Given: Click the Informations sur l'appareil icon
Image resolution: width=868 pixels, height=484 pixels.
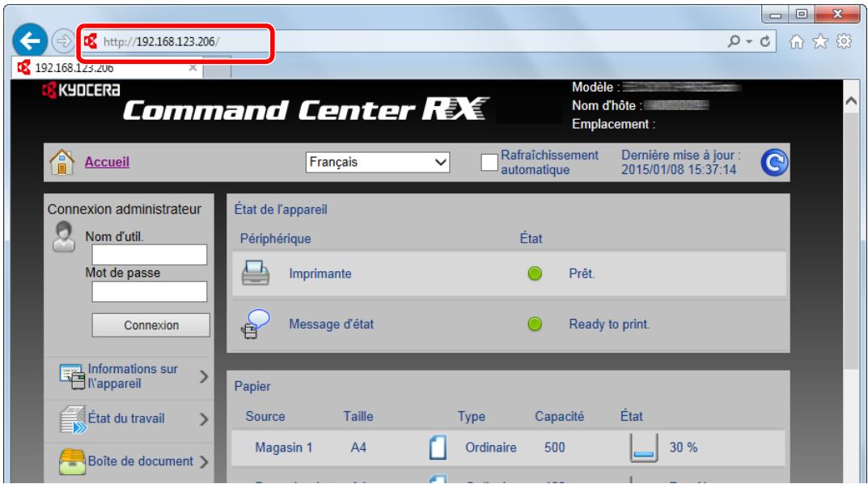Looking at the screenshot, I should pos(73,376).
